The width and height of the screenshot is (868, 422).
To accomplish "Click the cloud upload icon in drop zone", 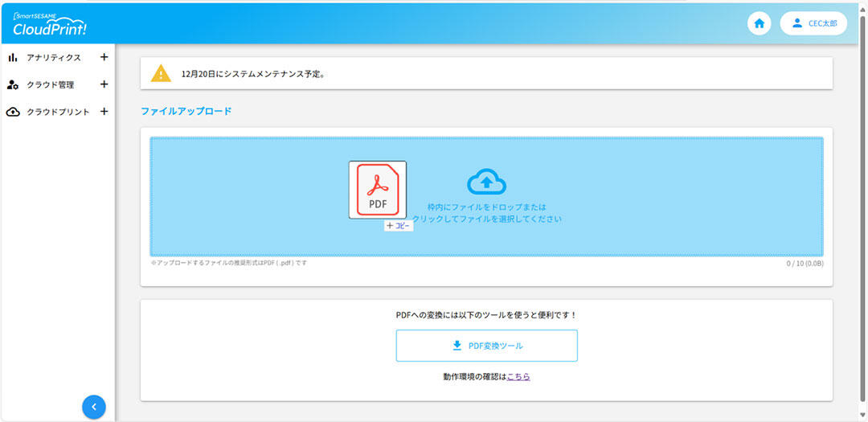I will 486,182.
